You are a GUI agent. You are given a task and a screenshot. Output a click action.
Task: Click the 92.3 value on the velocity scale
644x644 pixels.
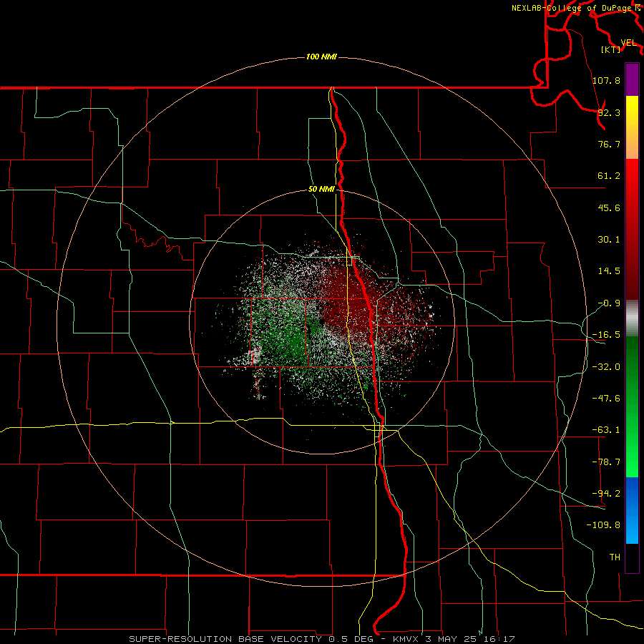pos(609,112)
